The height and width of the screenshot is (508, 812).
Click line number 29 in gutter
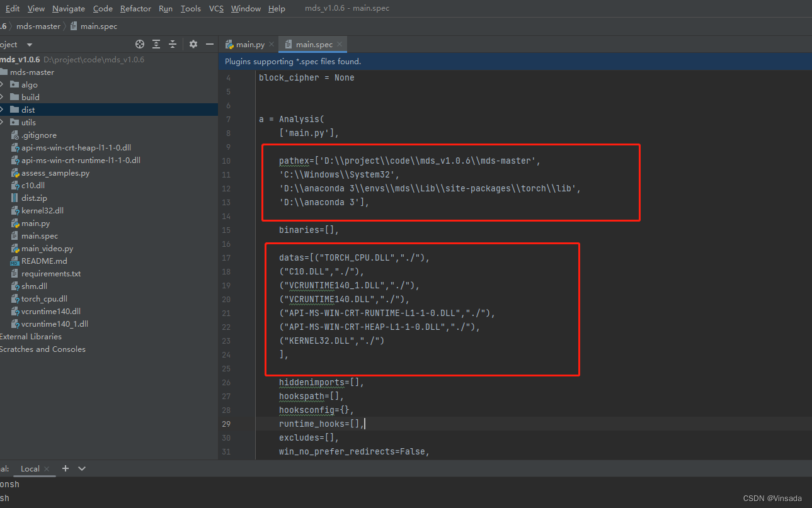click(226, 424)
